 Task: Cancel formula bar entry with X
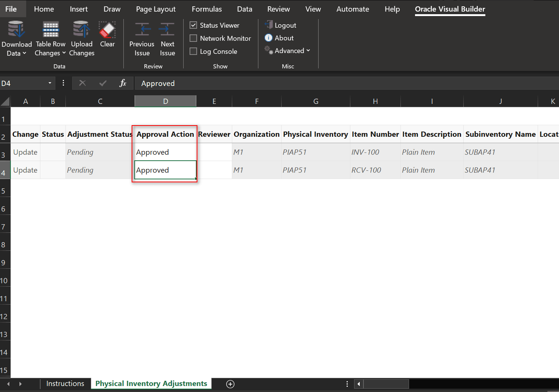pos(82,83)
